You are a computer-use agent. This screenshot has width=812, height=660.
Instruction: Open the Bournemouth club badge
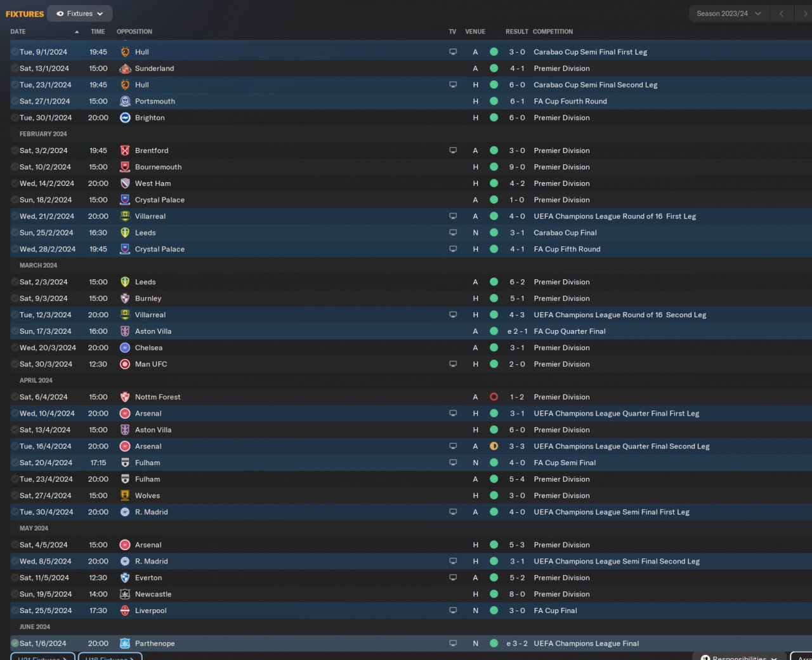click(x=125, y=168)
